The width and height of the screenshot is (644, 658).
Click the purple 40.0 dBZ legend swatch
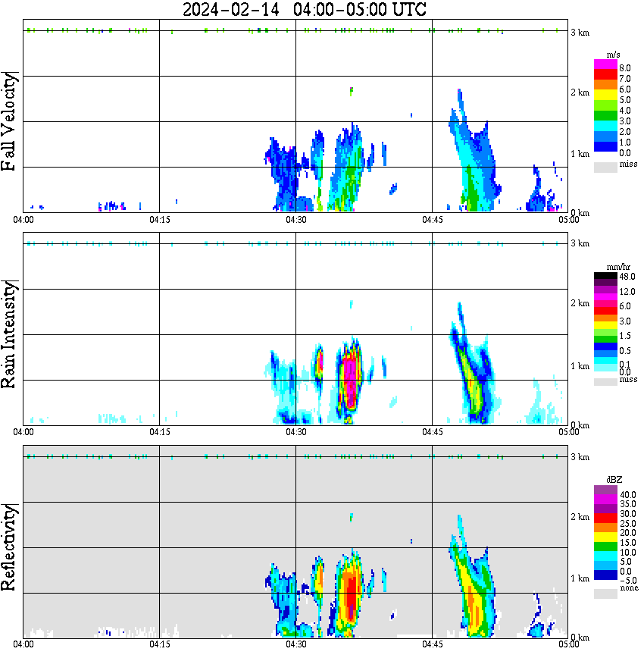tap(605, 490)
